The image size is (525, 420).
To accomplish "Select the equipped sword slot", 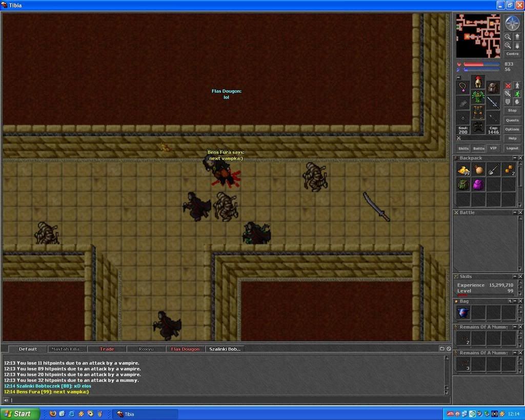I will (493, 103).
